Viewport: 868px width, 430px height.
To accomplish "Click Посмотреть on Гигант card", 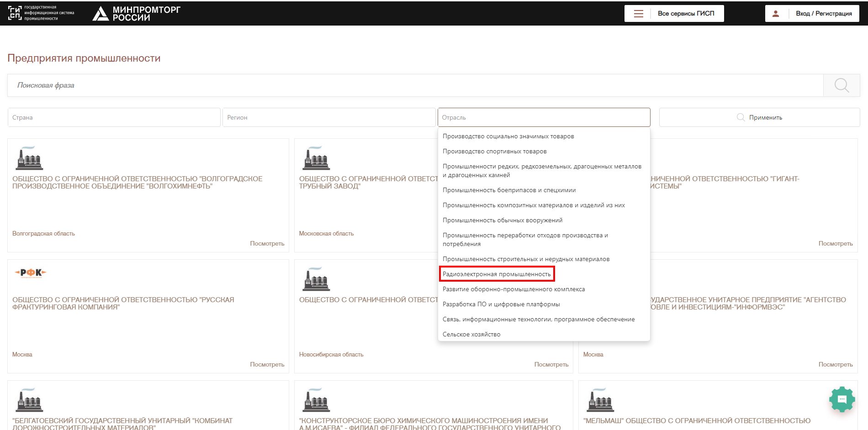I will click(835, 243).
